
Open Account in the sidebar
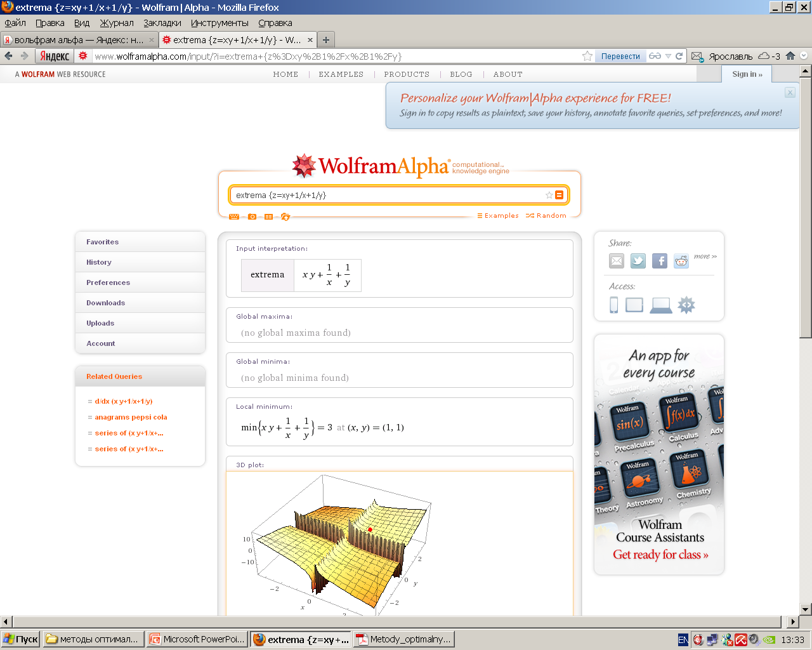140,343
